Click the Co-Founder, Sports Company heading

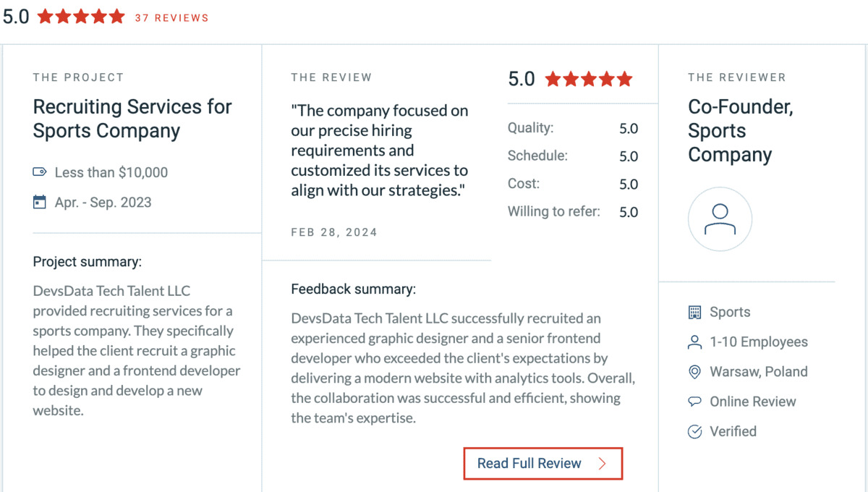pos(741,130)
